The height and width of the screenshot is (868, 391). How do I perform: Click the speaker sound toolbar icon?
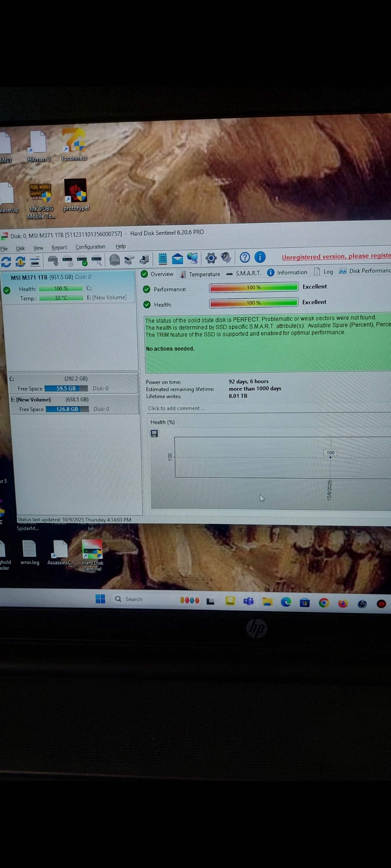pyautogui.click(x=226, y=258)
